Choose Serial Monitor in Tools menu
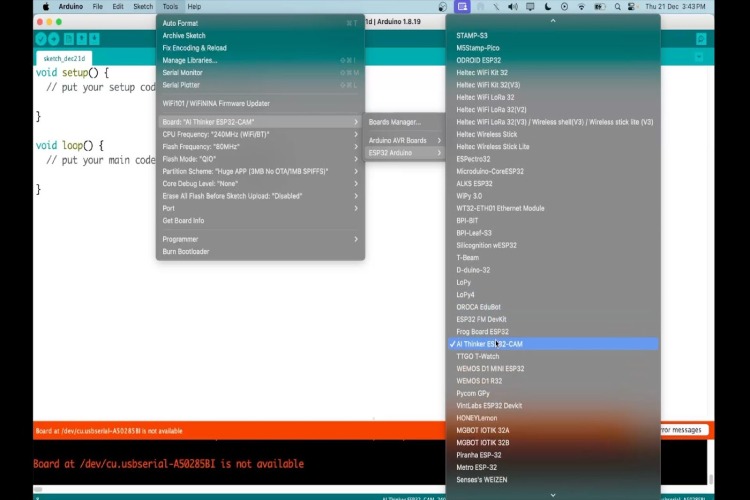750x500 pixels. click(x=260, y=73)
